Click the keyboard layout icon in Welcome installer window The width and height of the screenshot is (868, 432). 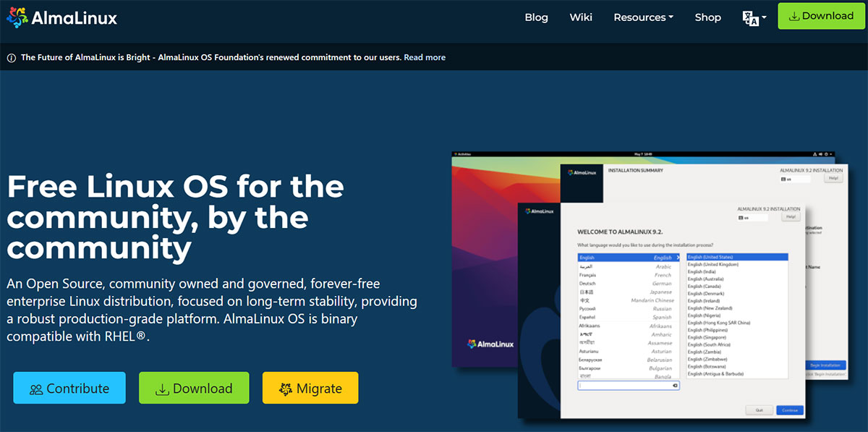(741, 218)
